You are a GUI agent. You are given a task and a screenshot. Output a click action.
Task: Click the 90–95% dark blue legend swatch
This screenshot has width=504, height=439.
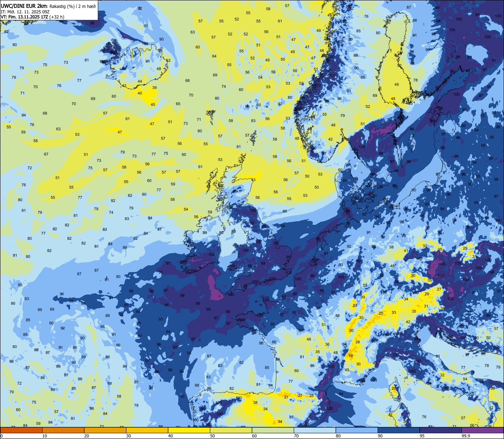tap(398, 430)
